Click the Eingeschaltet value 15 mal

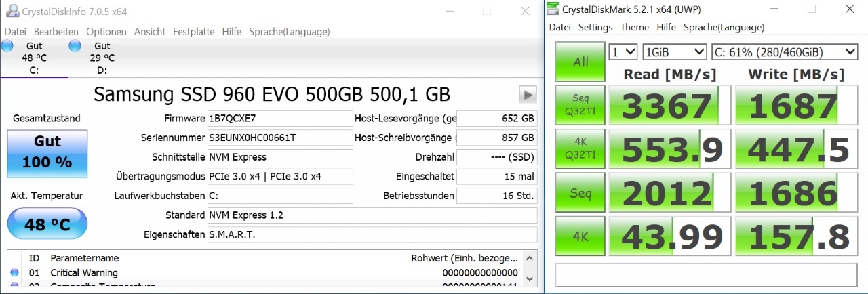(x=496, y=176)
